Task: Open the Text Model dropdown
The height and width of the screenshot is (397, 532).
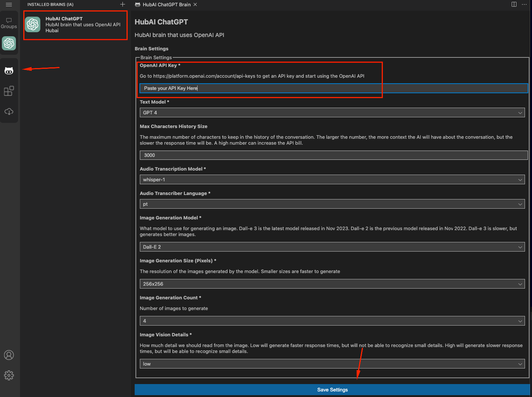Action: click(x=332, y=112)
